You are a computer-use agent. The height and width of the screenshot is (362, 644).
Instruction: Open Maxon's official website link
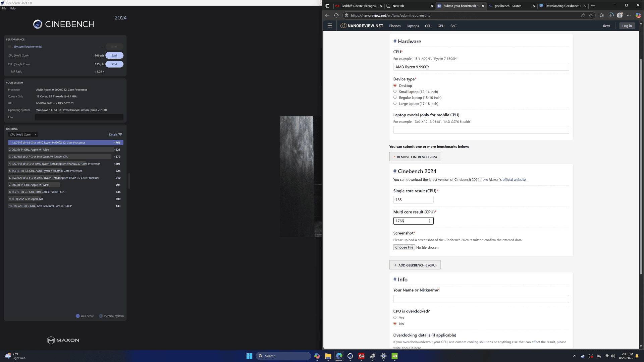coord(514,180)
